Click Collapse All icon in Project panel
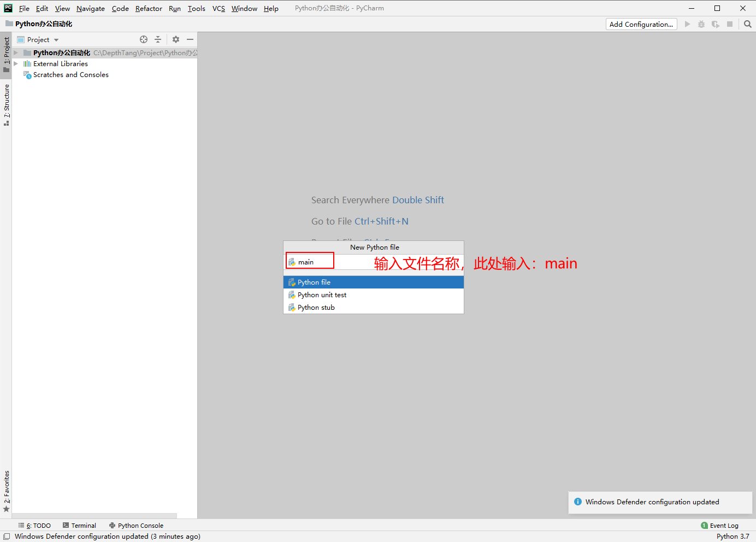 click(x=158, y=39)
